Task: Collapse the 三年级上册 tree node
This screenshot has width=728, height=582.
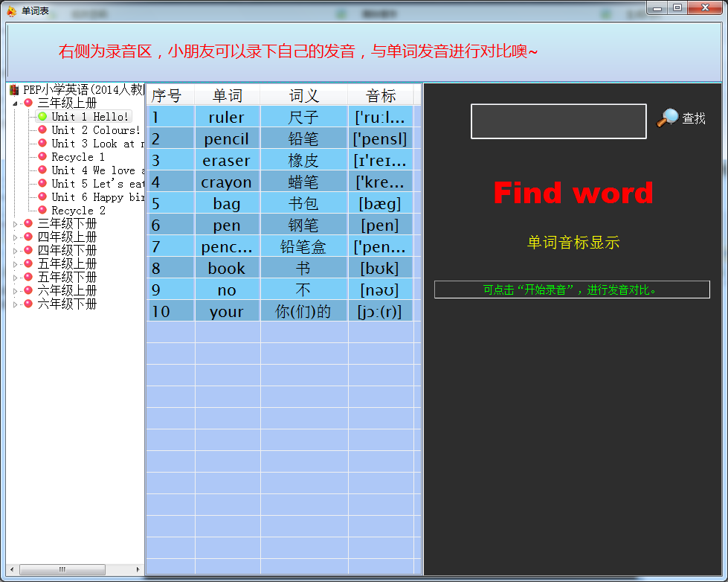Action: pos(16,103)
